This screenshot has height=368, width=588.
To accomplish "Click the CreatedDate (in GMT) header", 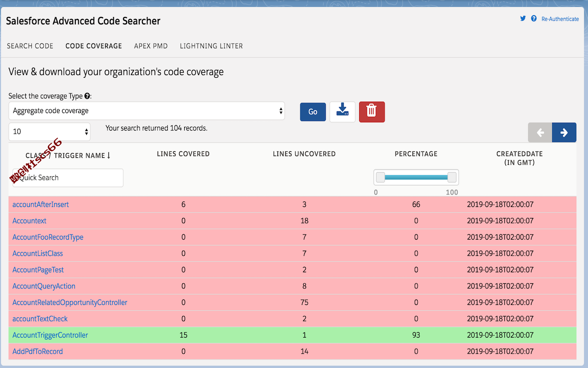I will 520,158.
